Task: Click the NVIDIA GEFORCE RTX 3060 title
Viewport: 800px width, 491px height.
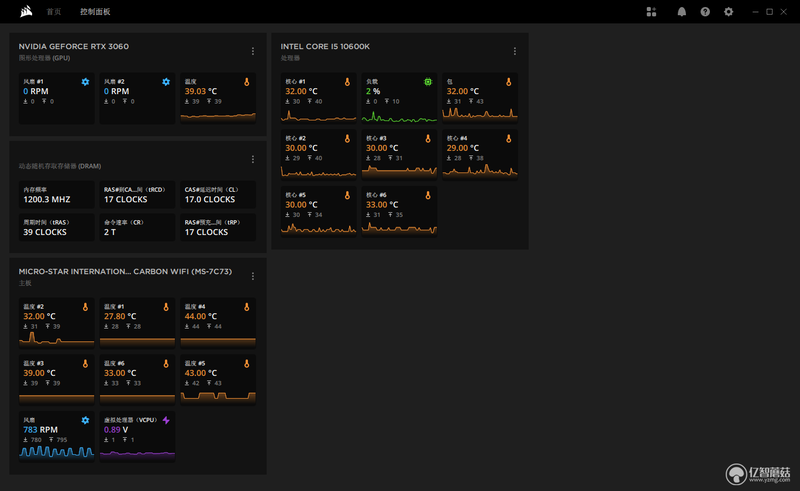Action: (74, 46)
